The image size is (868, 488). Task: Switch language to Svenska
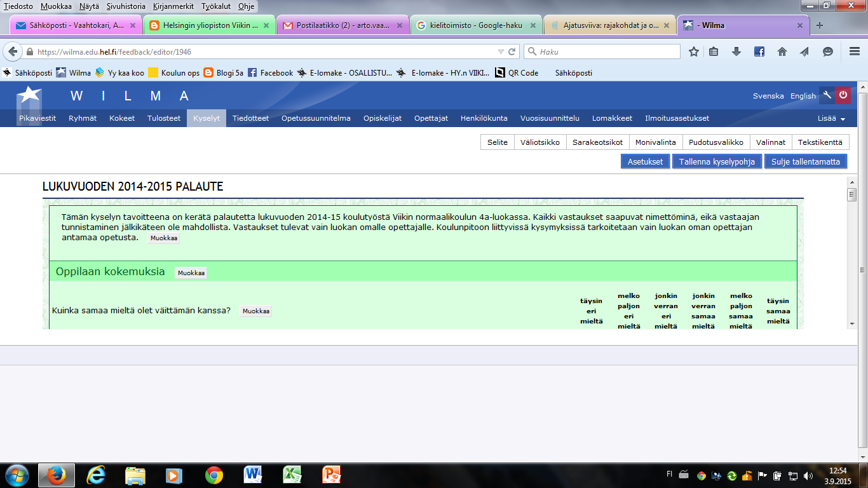coord(768,96)
